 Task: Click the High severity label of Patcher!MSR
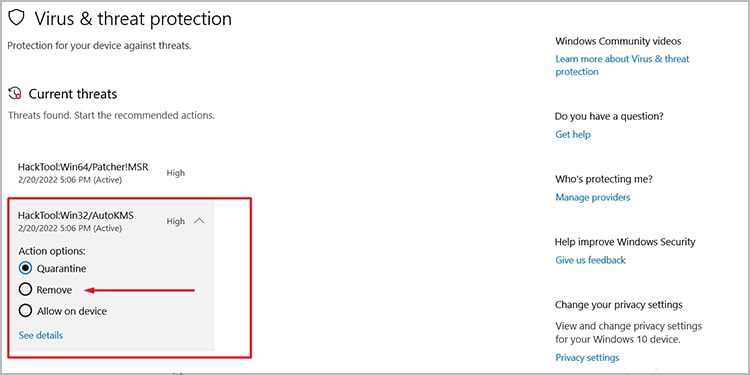tap(176, 173)
